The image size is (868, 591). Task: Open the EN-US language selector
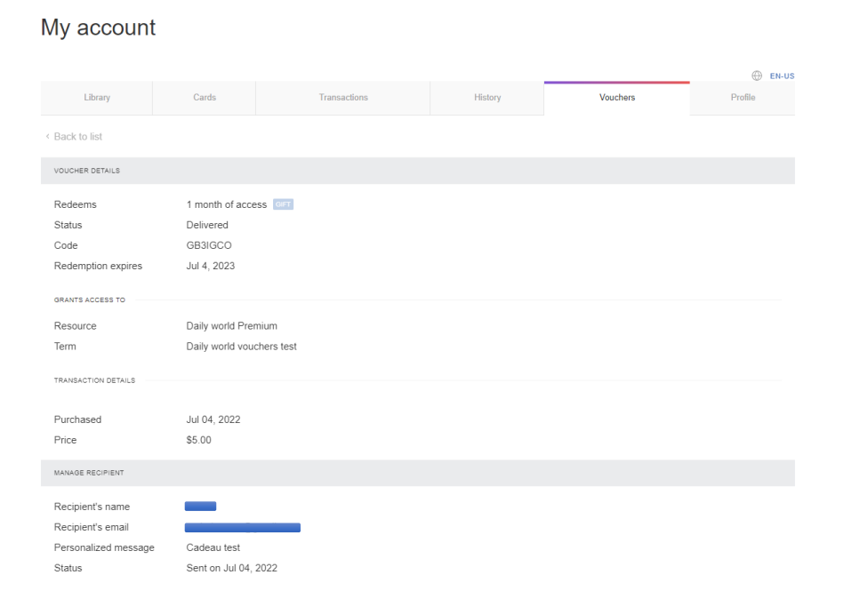pyautogui.click(x=782, y=76)
